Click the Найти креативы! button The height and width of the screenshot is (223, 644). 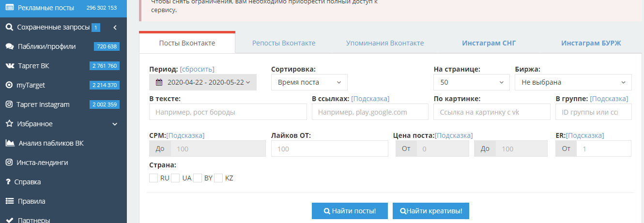tap(431, 211)
